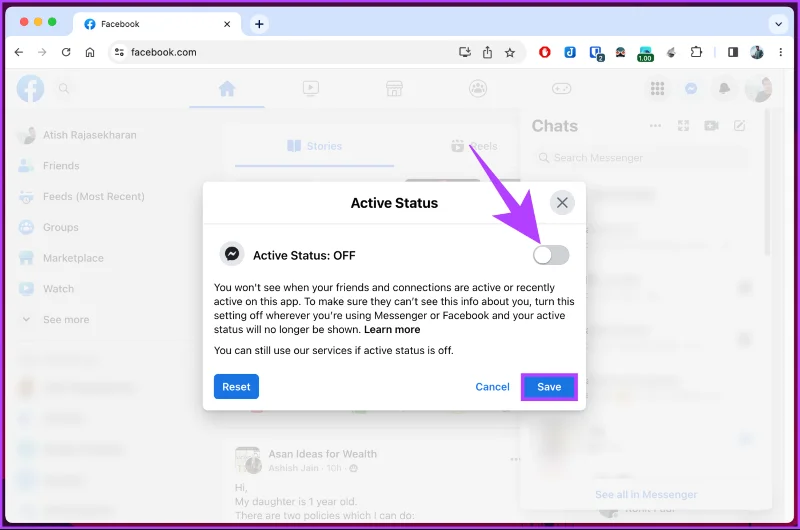Bookmark this page with the star
This screenshot has height=530, width=800.
click(x=510, y=52)
